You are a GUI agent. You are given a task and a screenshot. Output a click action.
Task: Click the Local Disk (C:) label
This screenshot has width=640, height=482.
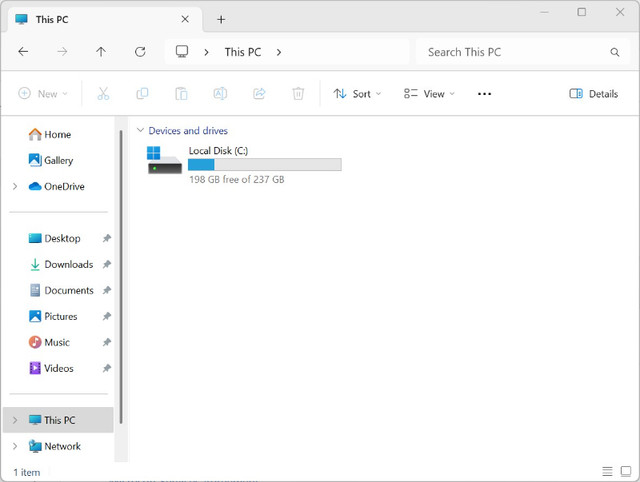point(218,151)
